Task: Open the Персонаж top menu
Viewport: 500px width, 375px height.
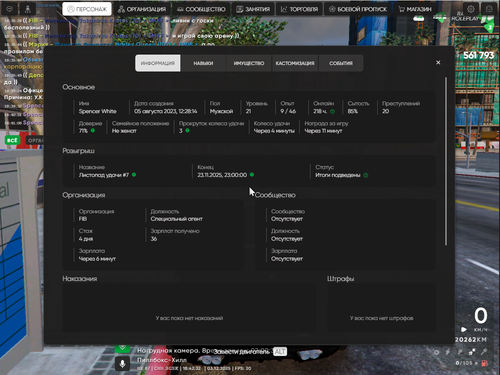Action: click(x=87, y=9)
